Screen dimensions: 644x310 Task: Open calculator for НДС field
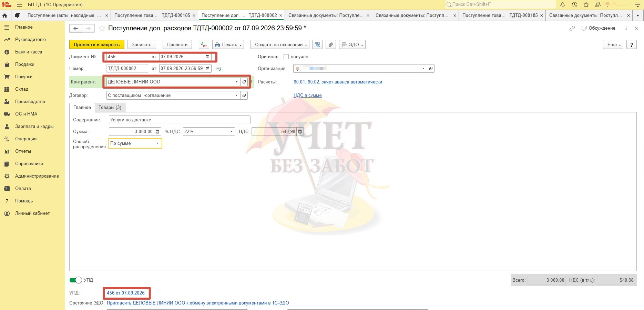pyautogui.click(x=300, y=132)
